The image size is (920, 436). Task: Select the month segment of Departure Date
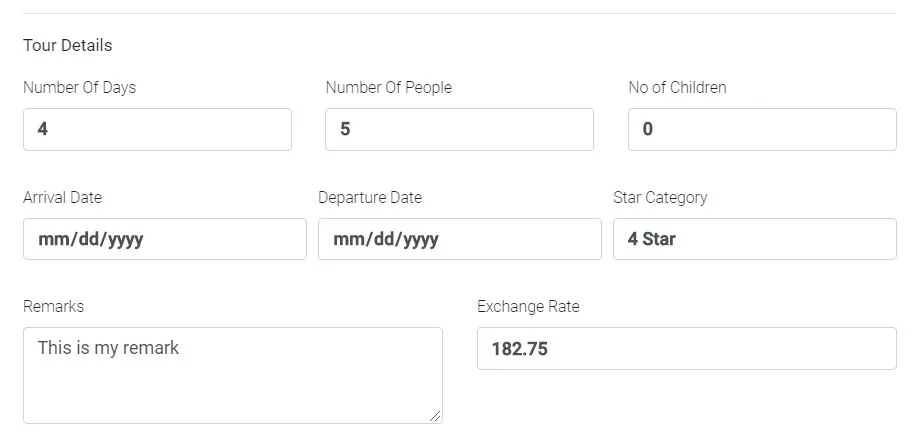347,240
